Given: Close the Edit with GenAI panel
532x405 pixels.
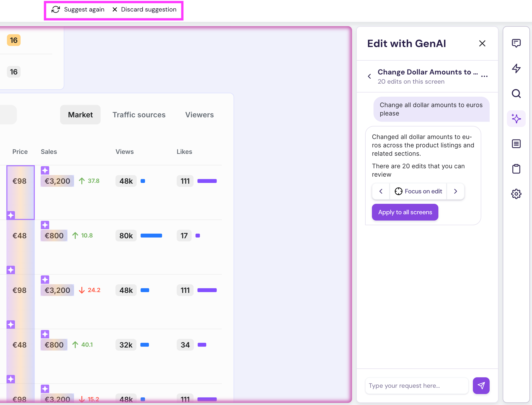Looking at the screenshot, I should tap(482, 43).
